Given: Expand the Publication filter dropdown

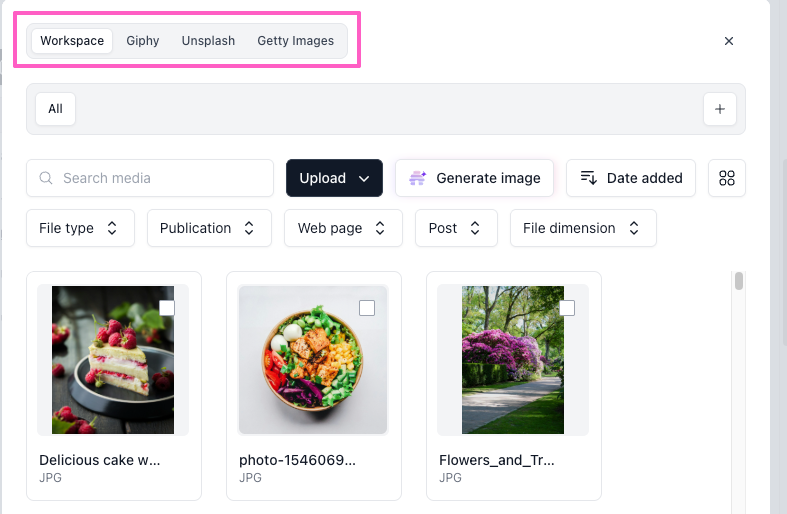Looking at the screenshot, I should (209, 228).
